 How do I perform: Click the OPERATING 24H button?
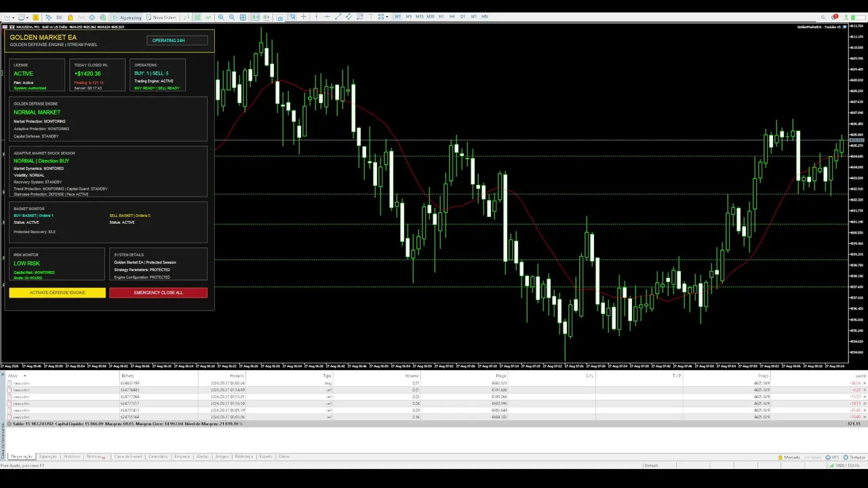tap(177, 40)
